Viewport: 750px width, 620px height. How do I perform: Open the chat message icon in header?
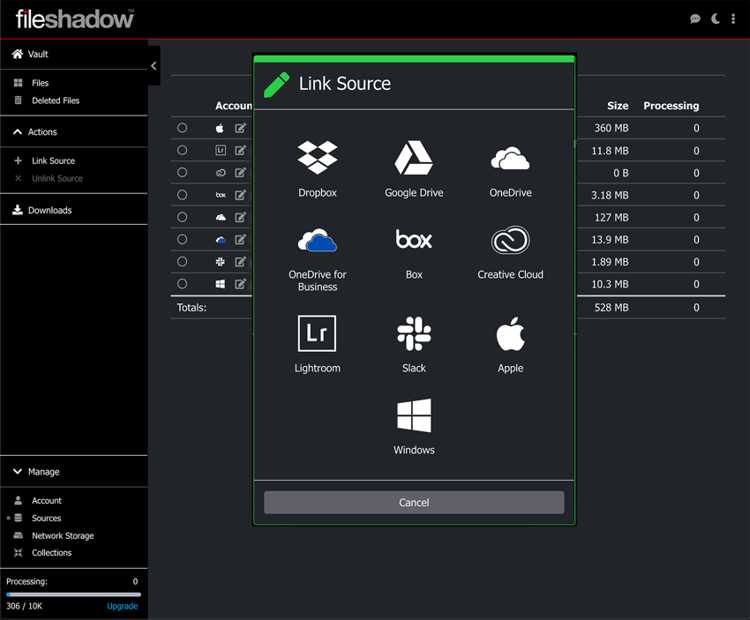695,19
